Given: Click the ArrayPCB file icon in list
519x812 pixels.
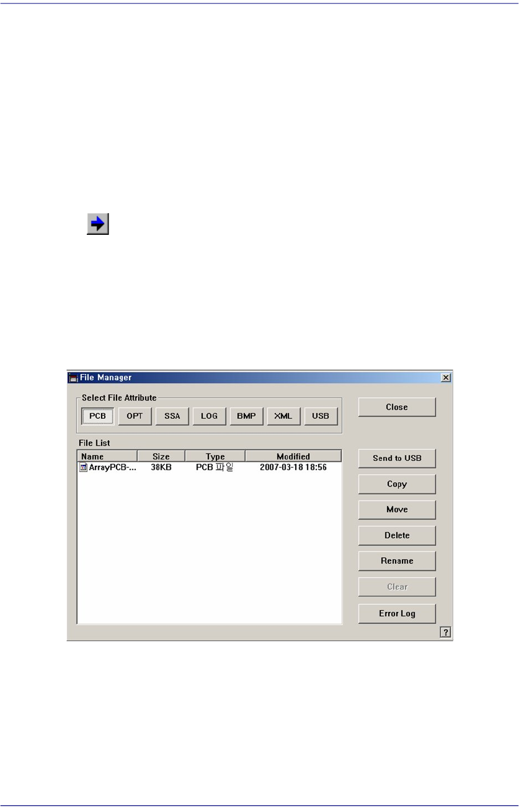Looking at the screenshot, I should 83,467.
